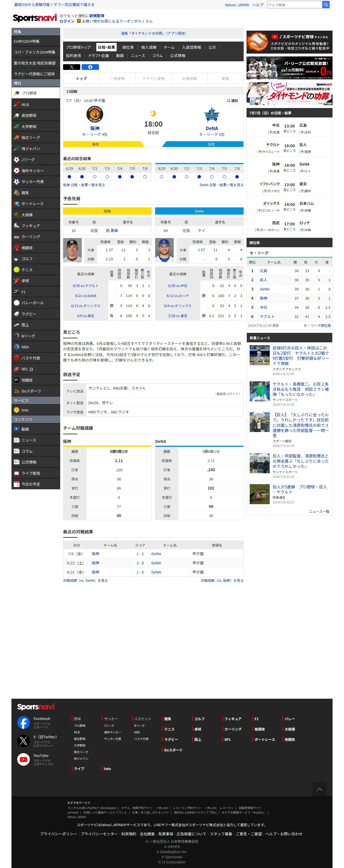Open the プライバシーポリシー footer link
Viewport: 344px width, 868px height.
click(58, 834)
